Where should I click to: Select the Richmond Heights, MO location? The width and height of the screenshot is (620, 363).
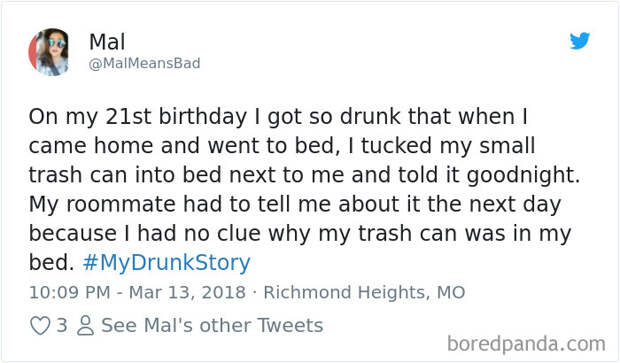(364, 292)
